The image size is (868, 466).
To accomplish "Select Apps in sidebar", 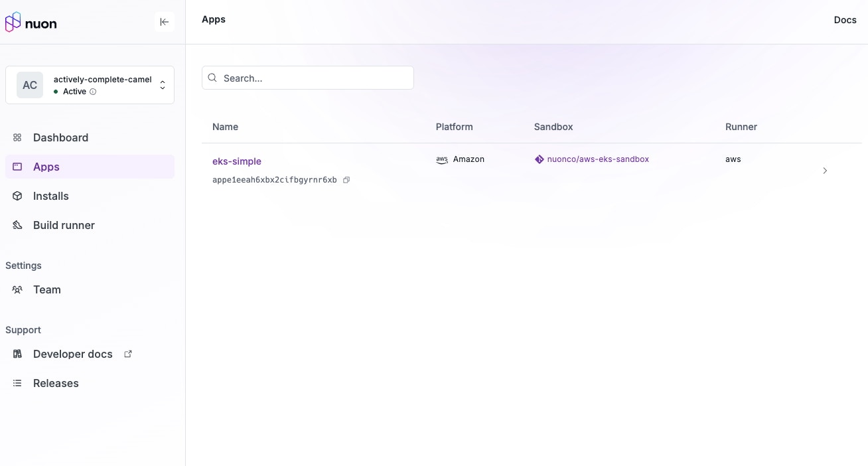I will tap(90, 167).
